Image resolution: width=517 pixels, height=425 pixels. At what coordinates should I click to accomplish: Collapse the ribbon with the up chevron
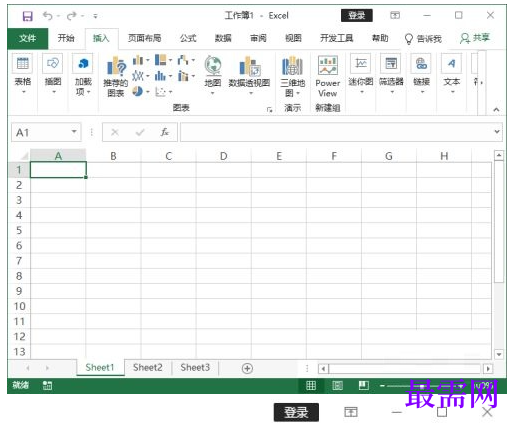(x=496, y=109)
